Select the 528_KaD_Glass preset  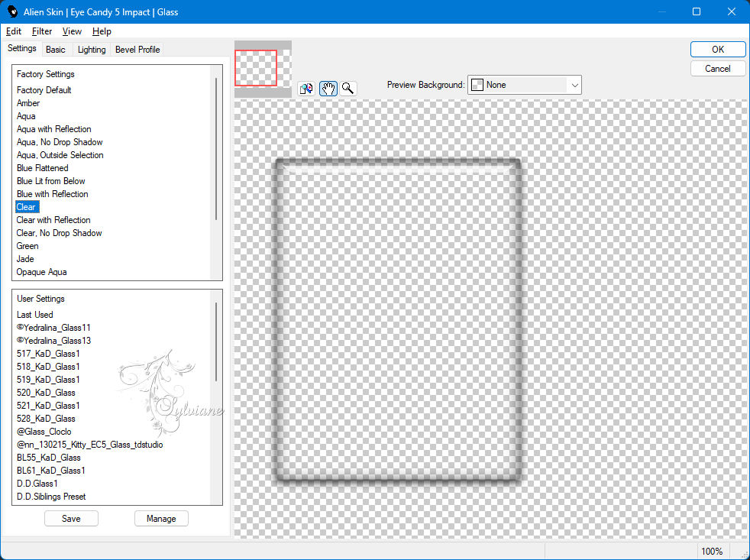45,418
